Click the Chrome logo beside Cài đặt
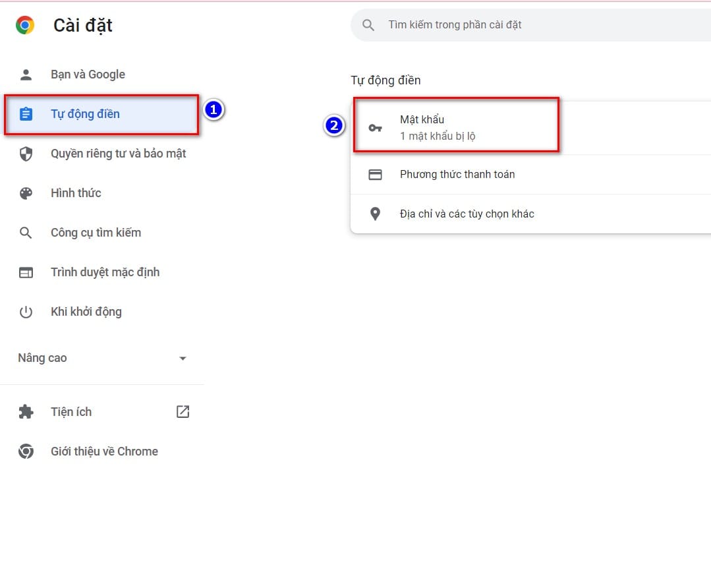This screenshot has width=711, height=588. (x=25, y=25)
